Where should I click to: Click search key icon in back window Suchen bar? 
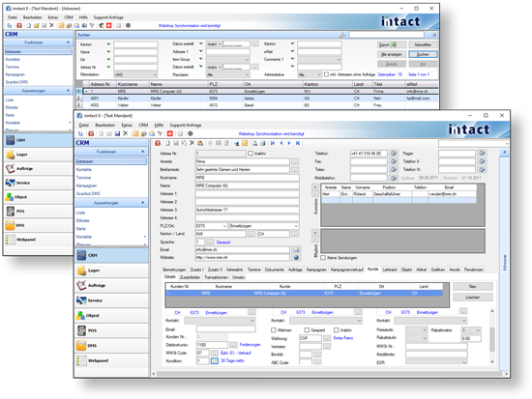(342, 35)
